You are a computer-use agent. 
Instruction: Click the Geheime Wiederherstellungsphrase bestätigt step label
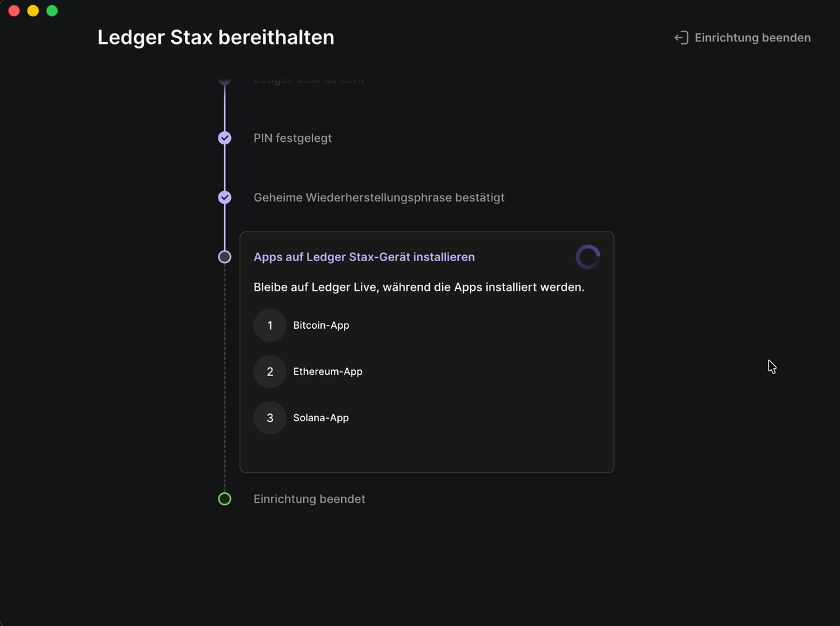(379, 198)
